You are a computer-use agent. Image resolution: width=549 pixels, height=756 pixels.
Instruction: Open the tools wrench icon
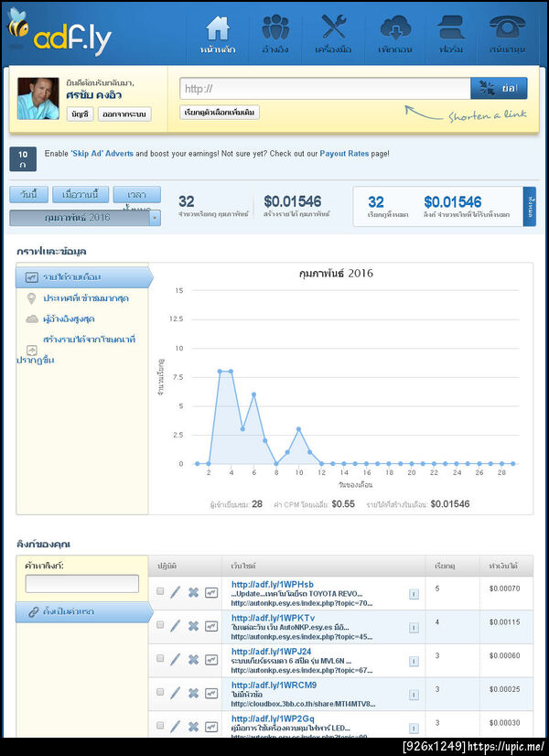(x=334, y=27)
